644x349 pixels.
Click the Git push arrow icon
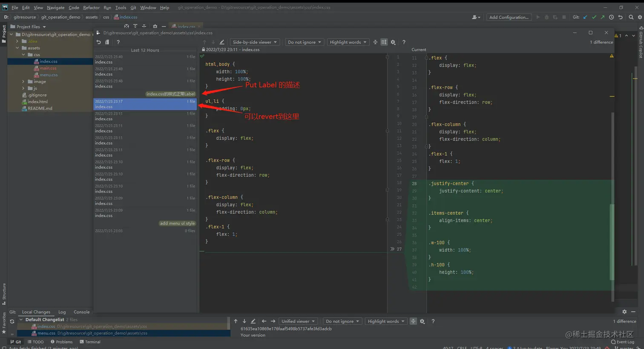tap(602, 17)
